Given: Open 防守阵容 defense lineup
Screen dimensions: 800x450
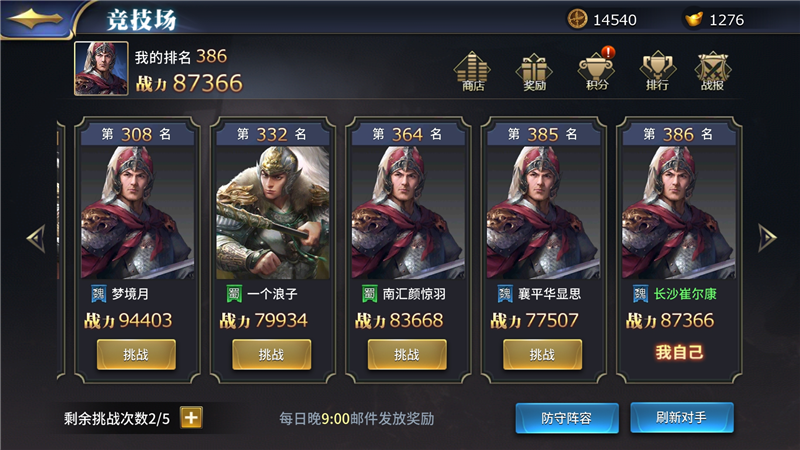Looking at the screenshot, I should (567, 418).
